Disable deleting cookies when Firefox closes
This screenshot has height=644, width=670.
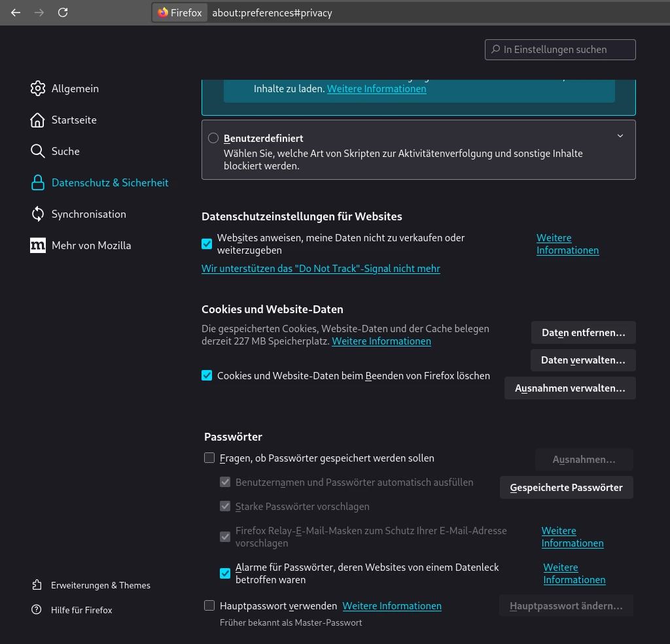pyautogui.click(x=207, y=375)
